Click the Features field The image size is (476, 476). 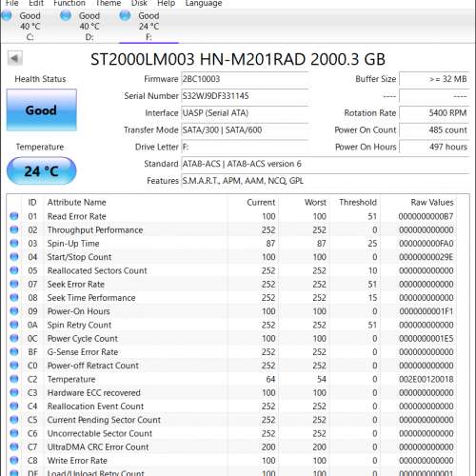[x=326, y=181]
